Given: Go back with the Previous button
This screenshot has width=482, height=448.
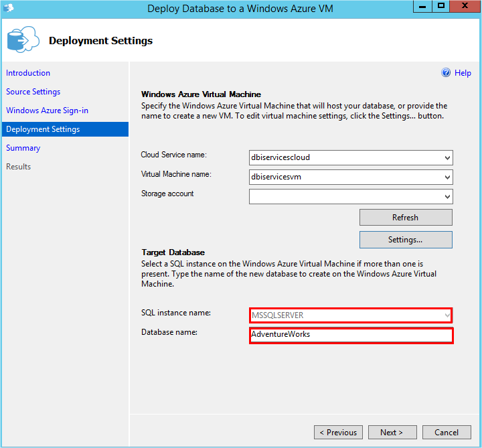Looking at the screenshot, I should [338, 433].
